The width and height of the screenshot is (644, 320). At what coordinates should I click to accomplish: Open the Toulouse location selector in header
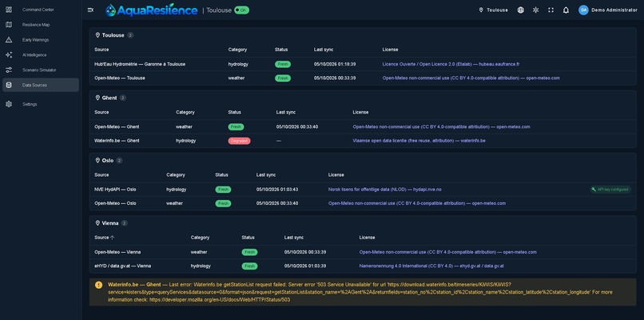coord(493,10)
